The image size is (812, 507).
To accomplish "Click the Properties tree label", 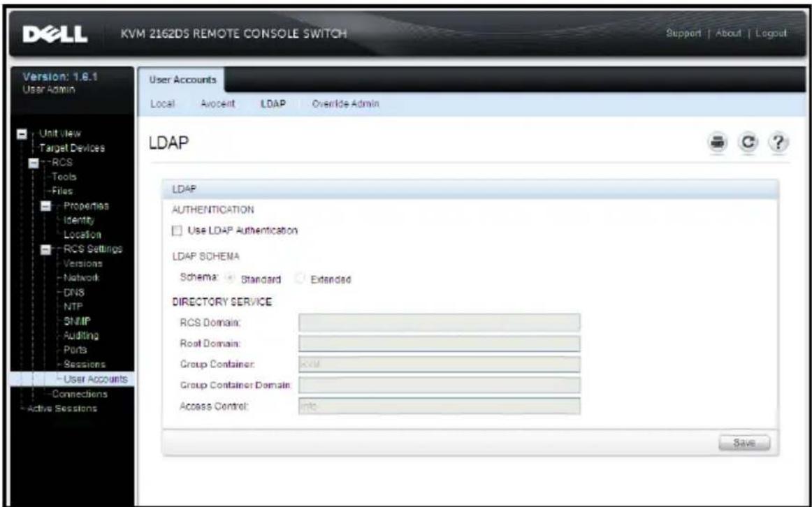I will point(86,206).
